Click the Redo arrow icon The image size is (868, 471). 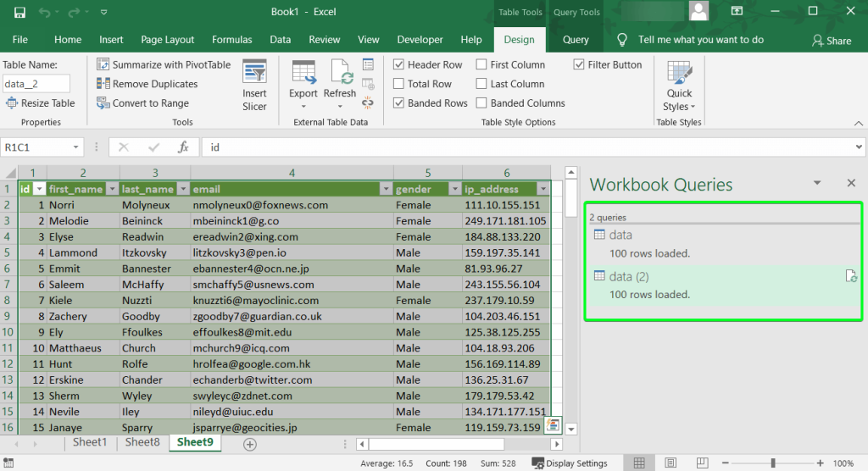coord(75,12)
